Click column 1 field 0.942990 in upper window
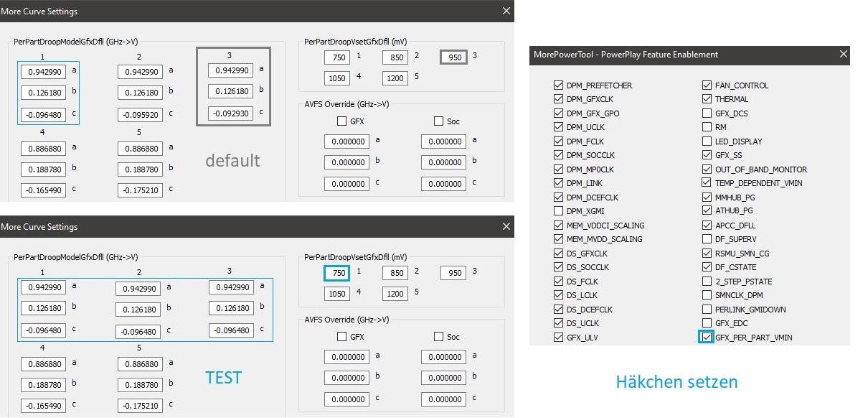The image size is (868, 418). pyautogui.click(x=43, y=71)
